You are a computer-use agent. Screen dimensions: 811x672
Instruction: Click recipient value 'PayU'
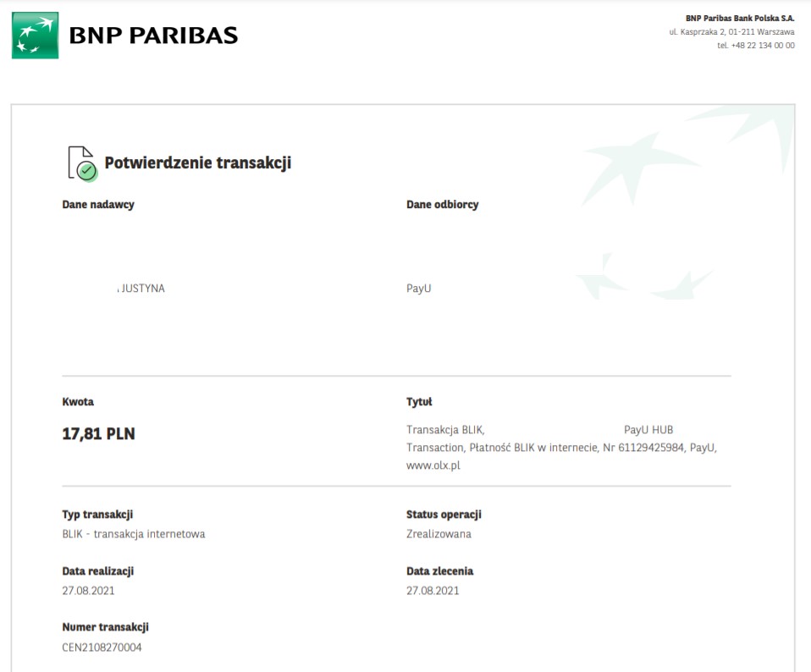(418, 289)
